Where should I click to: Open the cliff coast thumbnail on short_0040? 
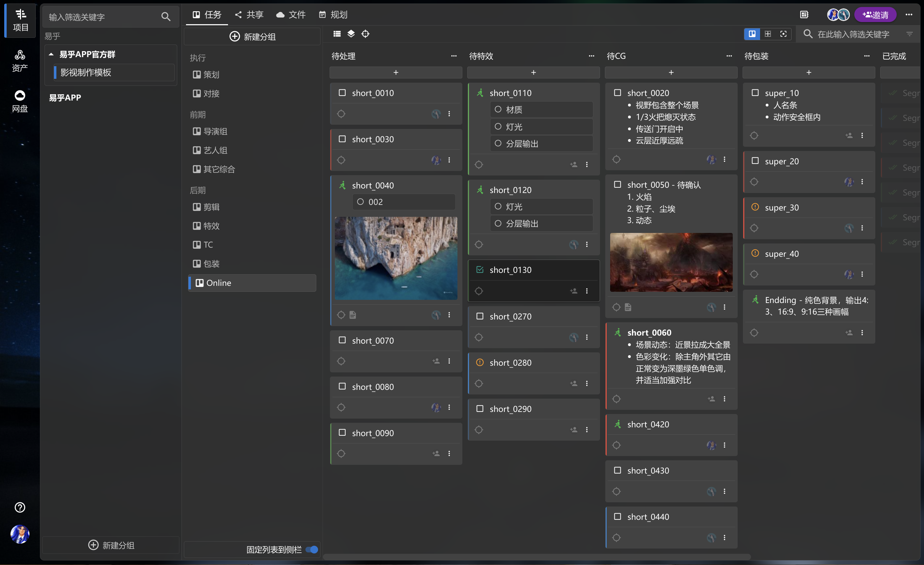[x=396, y=258]
